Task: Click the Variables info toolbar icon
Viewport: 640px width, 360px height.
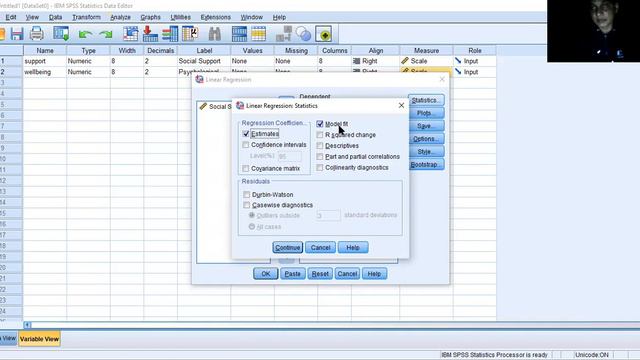Action: (x=170, y=34)
